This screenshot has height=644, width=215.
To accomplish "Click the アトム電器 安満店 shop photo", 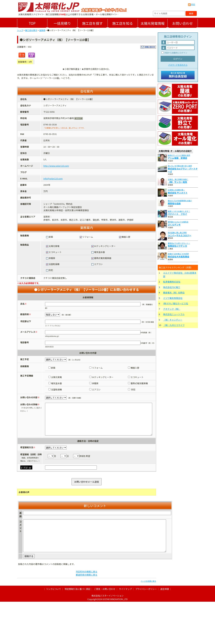I will tap(162, 158).
